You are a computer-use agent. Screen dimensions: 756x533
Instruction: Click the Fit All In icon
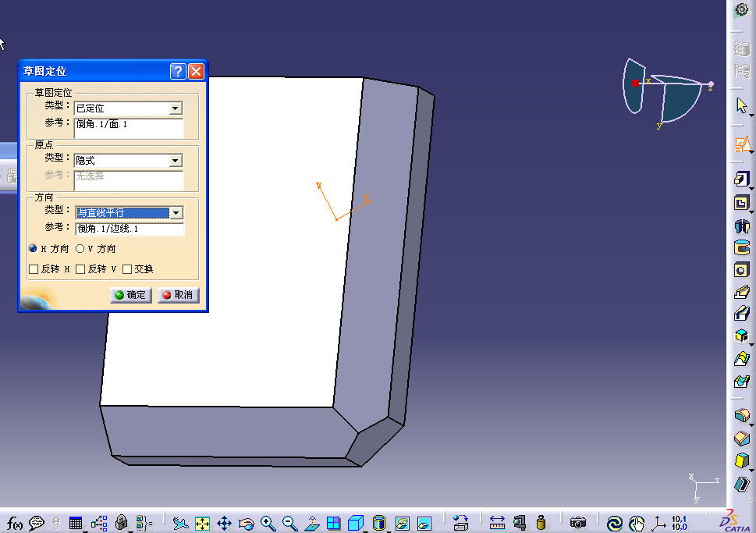(203, 523)
